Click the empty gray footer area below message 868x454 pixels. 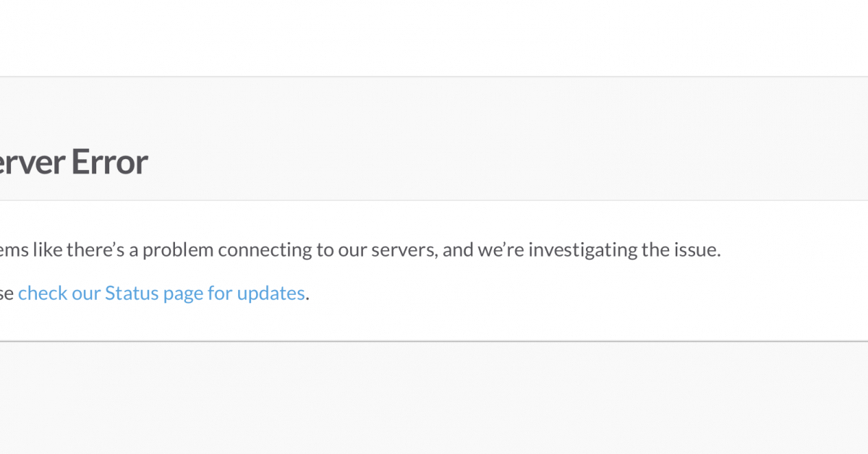[434, 398]
